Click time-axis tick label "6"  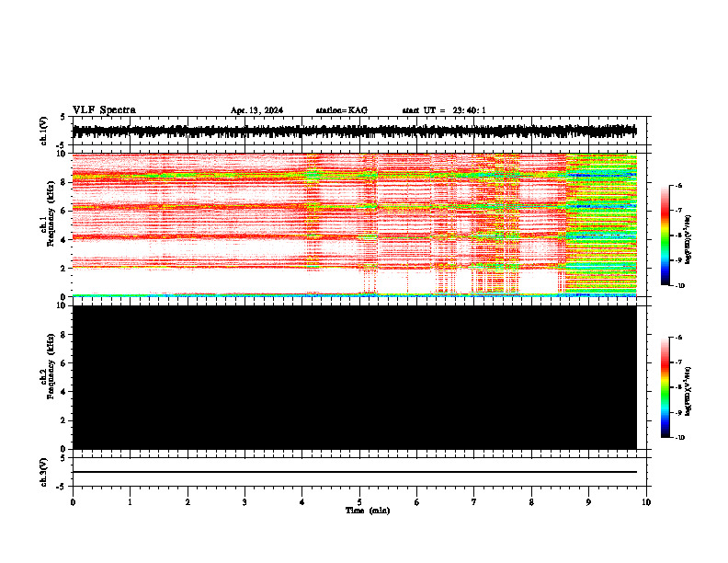tap(417, 502)
